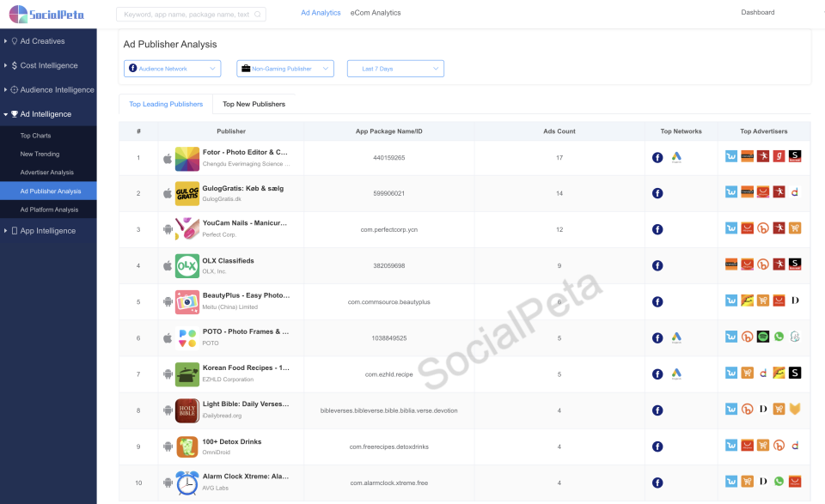This screenshot has width=825, height=504.
Task: Open the 'GulogGratis: Køb & sælg' publisher name
Action: click(x=243, y=188)
